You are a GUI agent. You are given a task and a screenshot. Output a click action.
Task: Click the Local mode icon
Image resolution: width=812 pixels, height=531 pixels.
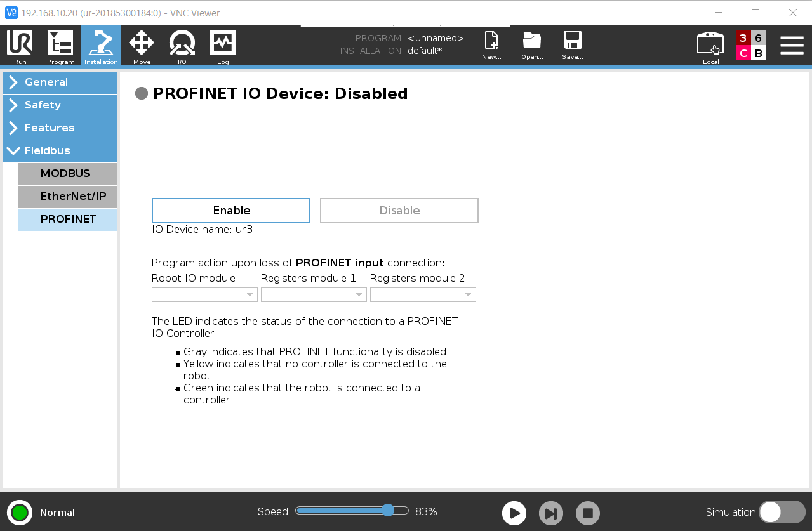pos(710,48)
